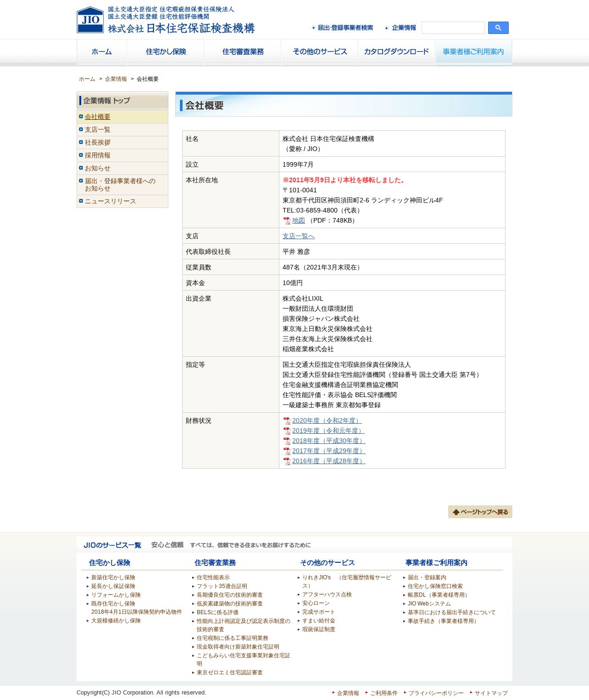This screenshot has width=589, height=700.
Task: Select ニュースリリース in the sidebar menu
Action: click(x=122, y=202)
